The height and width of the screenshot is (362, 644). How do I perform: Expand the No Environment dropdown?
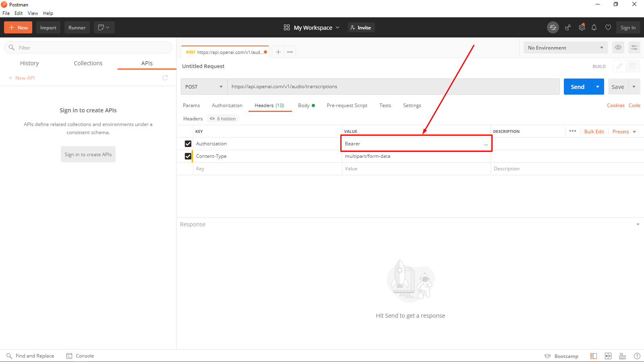[565, 48]
